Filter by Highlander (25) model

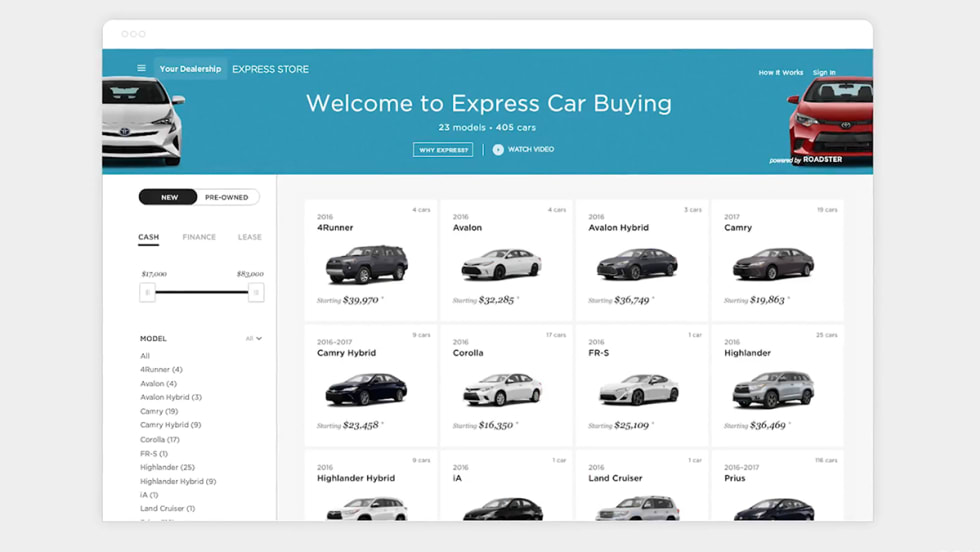pyautogui.click(x=167, y=467)
